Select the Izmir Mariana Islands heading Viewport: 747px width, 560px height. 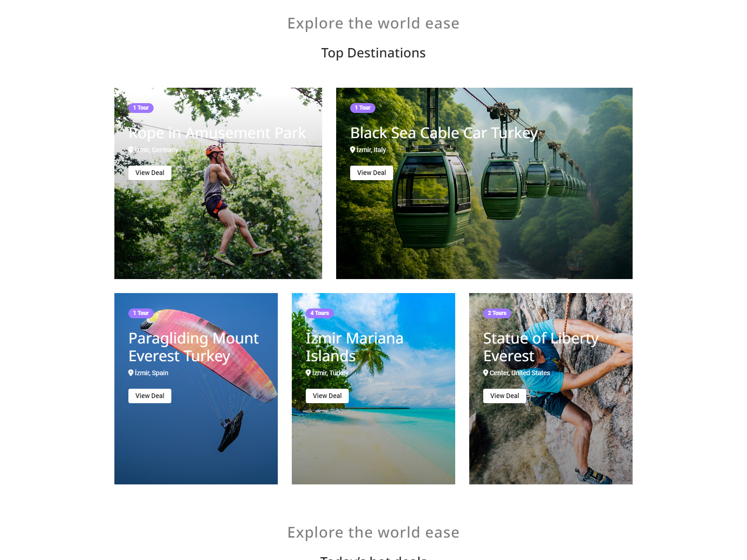tap(354, 347)
